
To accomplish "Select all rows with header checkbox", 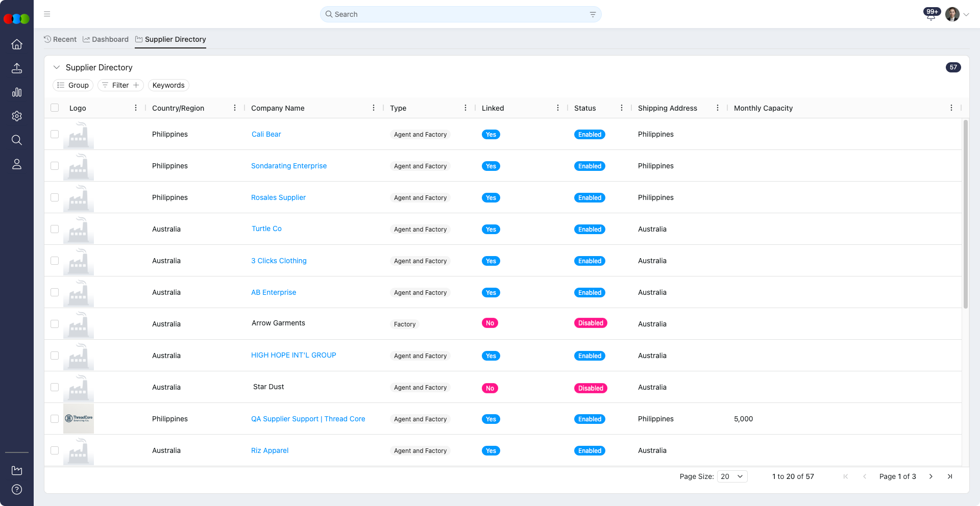I will point(55,108).
